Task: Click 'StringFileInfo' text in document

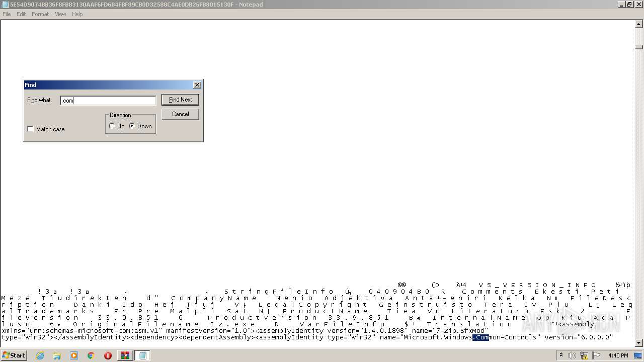Action: click(x=279, y=292)
